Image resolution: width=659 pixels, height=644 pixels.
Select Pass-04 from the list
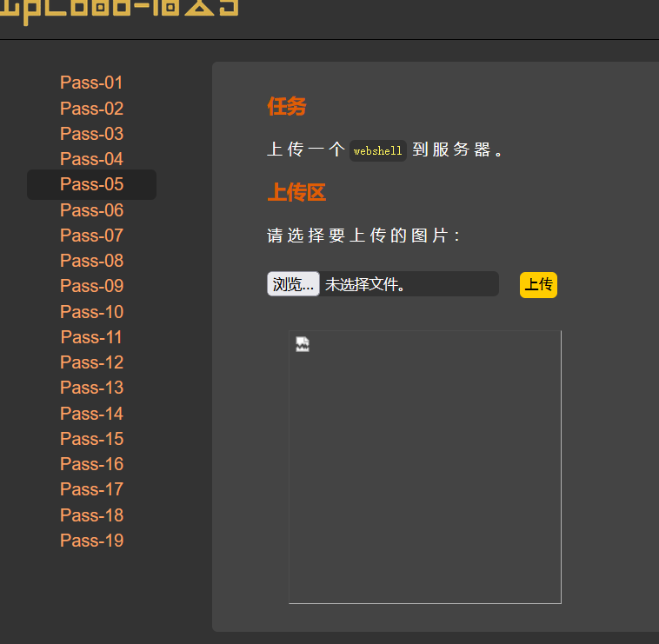[91, 159]
